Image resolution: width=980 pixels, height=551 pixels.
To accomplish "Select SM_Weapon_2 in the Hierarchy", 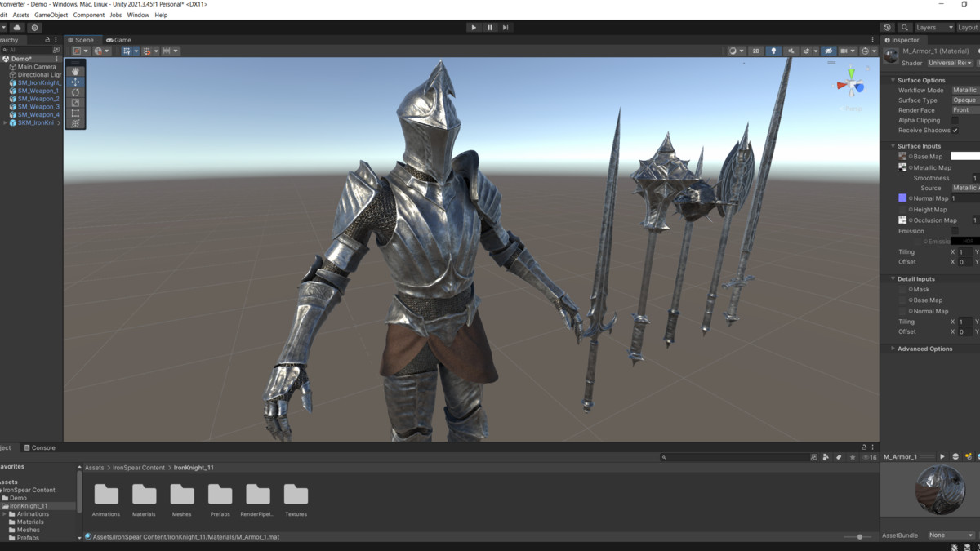I will tap(38, 99).
